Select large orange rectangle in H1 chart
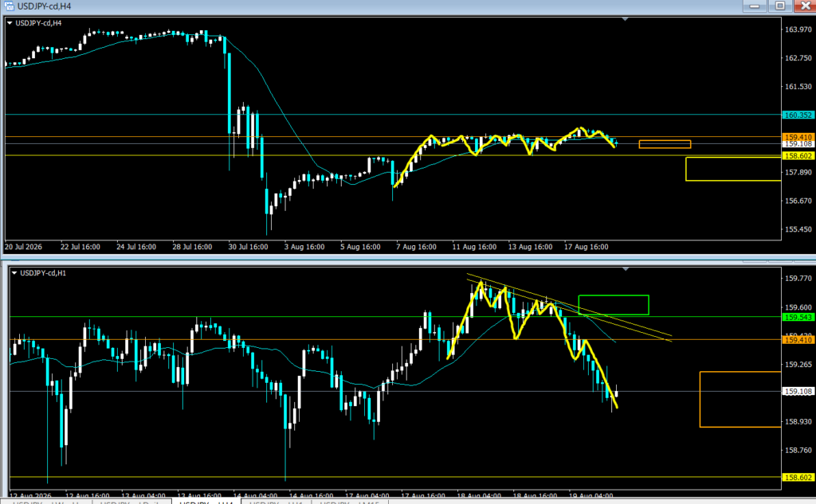This screenshot has height=504, width=816. (x=740, y=400)
